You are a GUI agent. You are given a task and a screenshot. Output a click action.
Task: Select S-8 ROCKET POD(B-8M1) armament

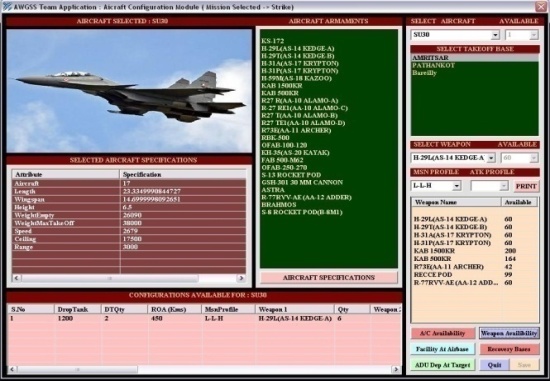pos(302,212)
